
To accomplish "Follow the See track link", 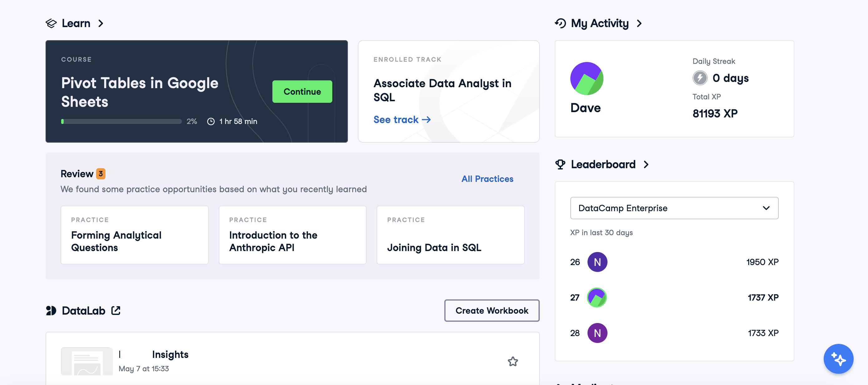I will point(402,120).
